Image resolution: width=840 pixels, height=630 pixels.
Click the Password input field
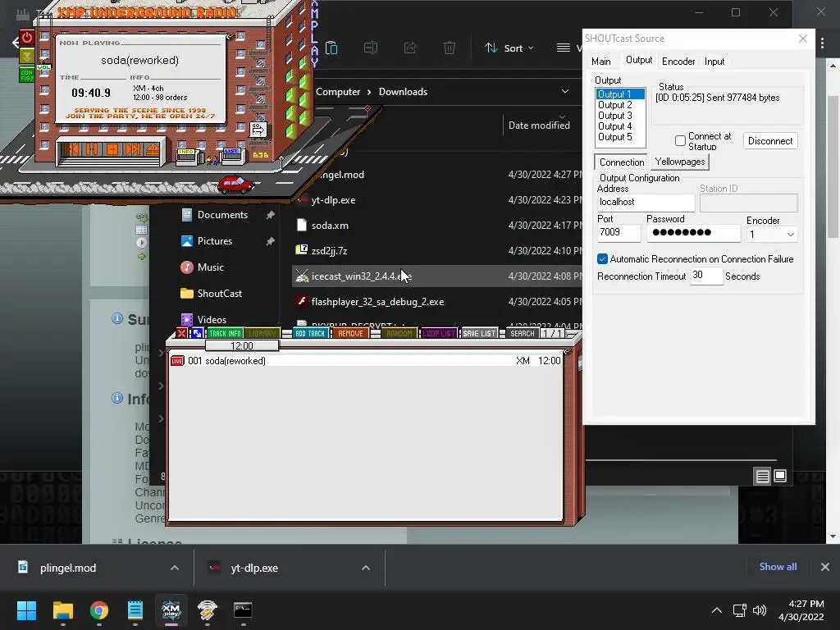[693, 232]
